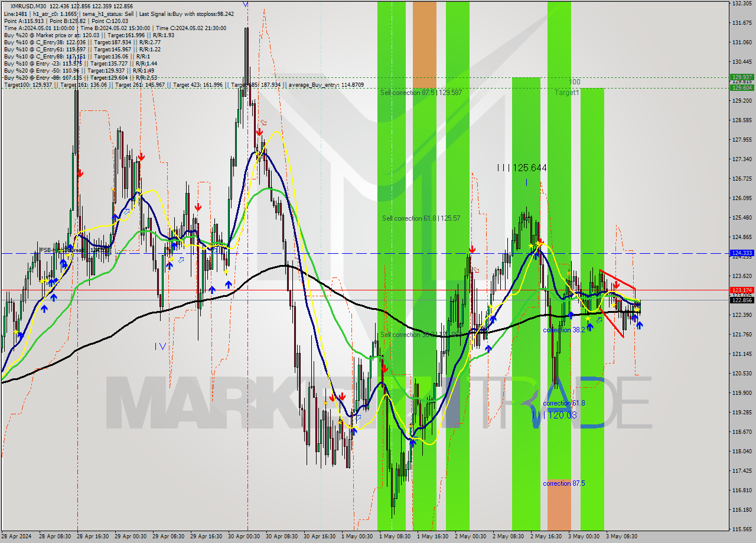
Task: Click the 'I I I 125.644' wave label
Action: click(x=522, y=168)
